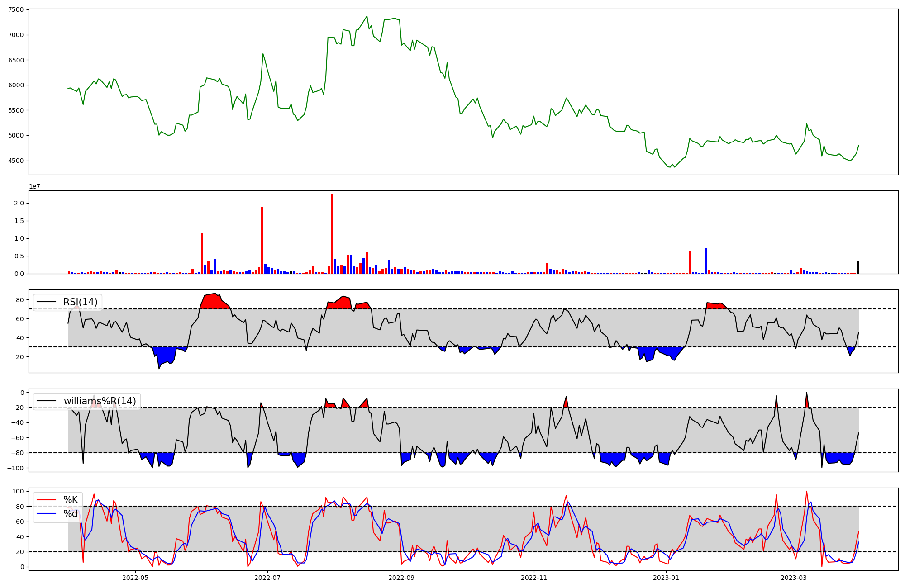Click the %K legend entry

tap(71, 500)
